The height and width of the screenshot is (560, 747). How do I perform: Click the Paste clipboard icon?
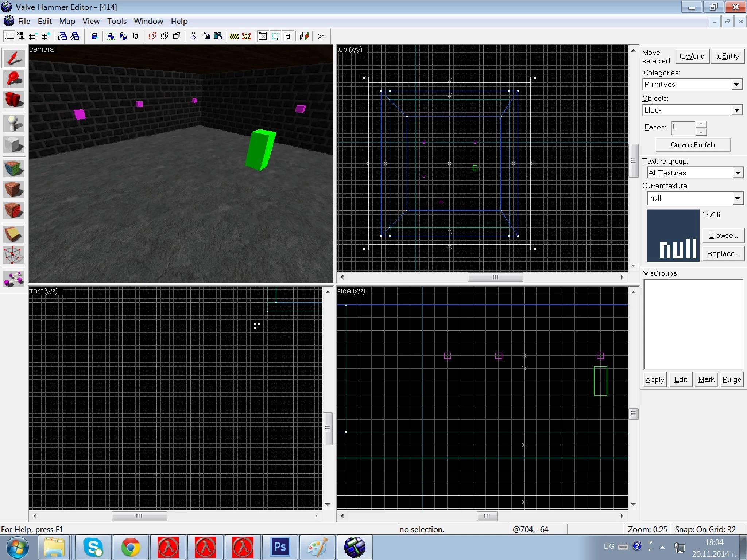[218, 36]
